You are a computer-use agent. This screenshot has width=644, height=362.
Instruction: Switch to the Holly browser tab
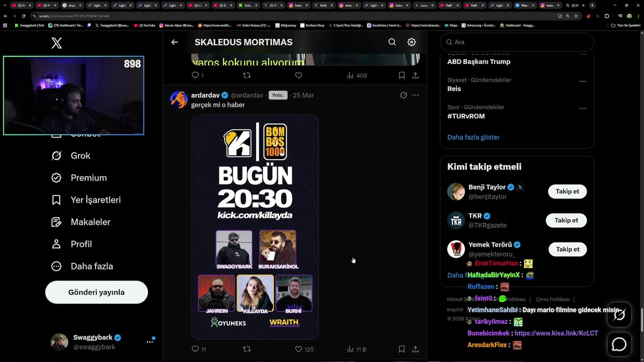pos(323,5)
